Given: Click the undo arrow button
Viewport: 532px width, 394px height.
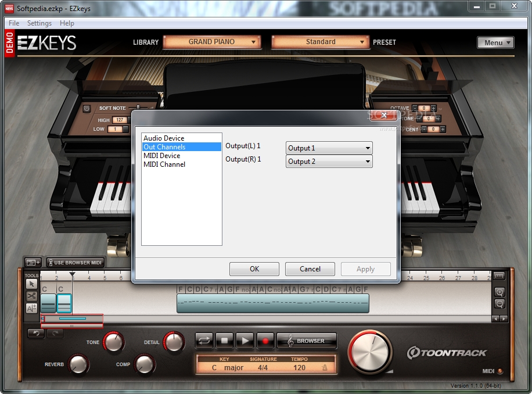Looking at the screenshot, I should tap(37, 333).
